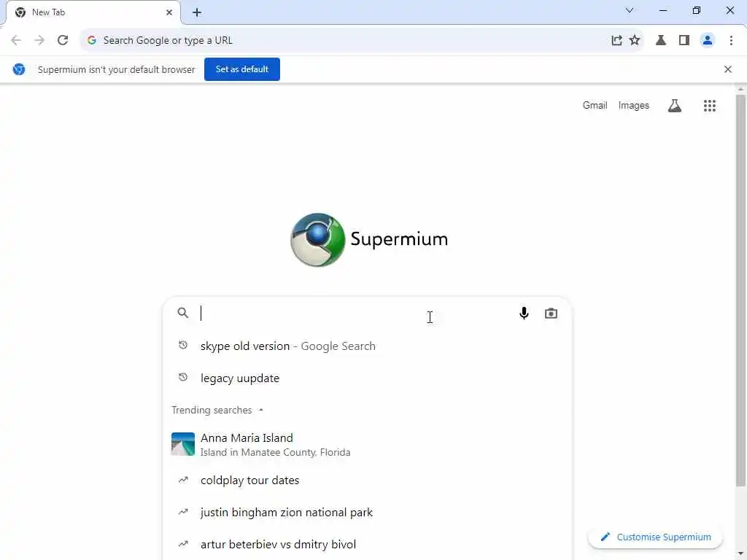Choose justin bingham zion national park
This screenshot has width=747, height=560.
coord(367,513)
